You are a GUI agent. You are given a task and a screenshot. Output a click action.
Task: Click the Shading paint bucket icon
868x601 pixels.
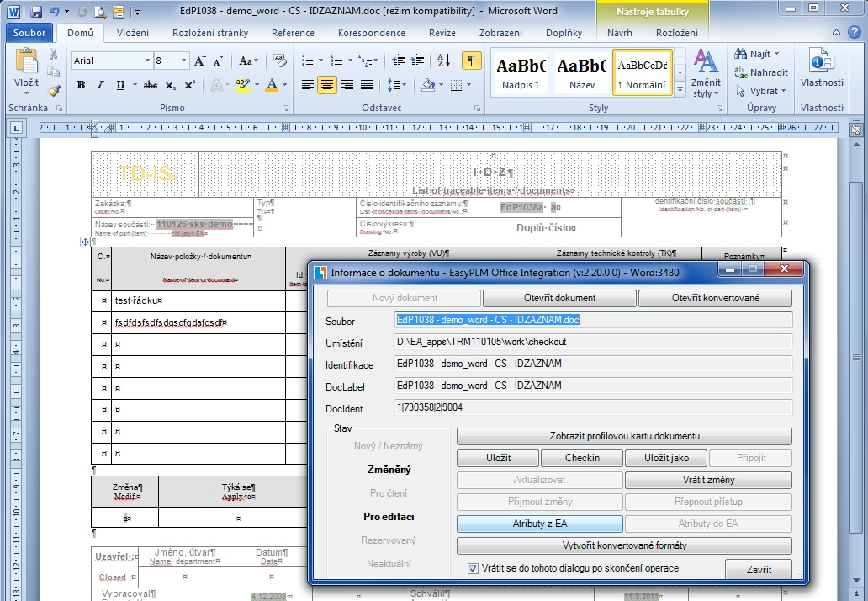pos(427,85)
